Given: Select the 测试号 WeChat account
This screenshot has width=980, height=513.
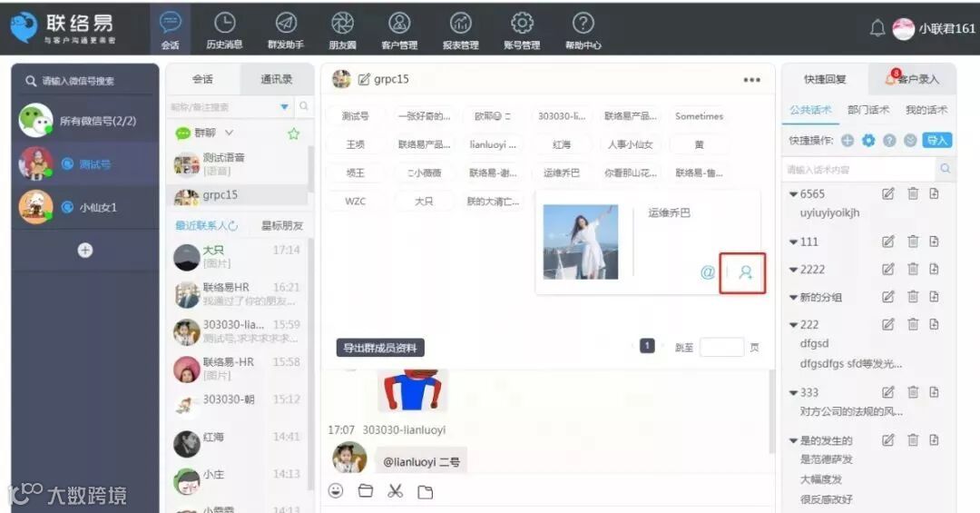Looking at the screenshot, I should (85, 164).
